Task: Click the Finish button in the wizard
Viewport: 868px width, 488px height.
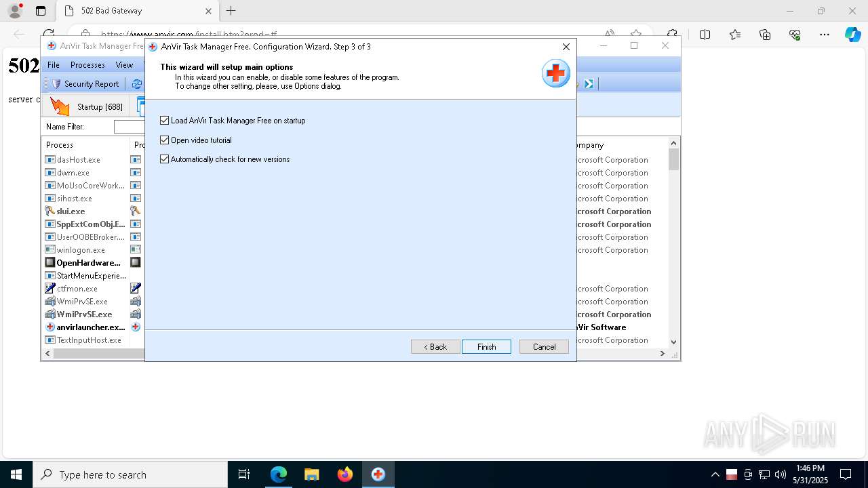Action: tap(486, 346)
